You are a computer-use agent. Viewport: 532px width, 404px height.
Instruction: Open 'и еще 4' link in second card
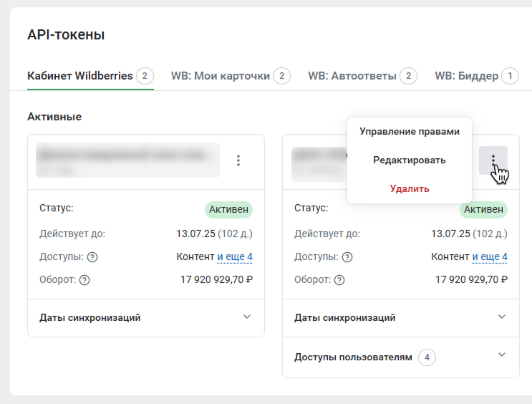(490, 256)
